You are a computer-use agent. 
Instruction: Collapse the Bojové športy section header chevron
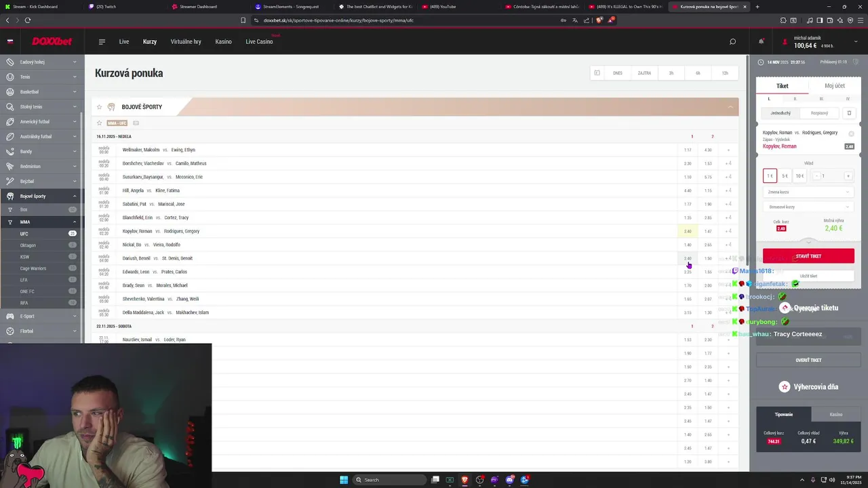click(730, 107)
